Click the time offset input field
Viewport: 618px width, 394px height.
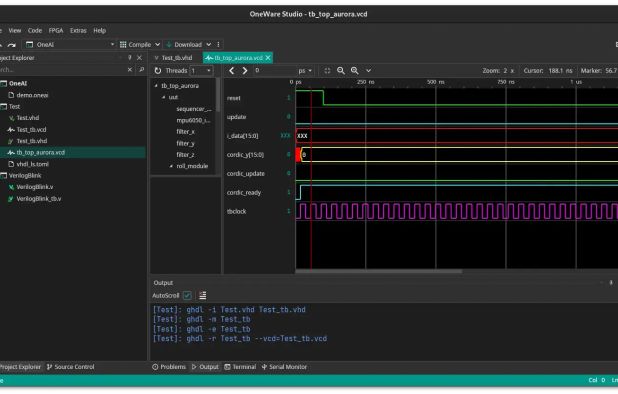click(x=275, y=71)
